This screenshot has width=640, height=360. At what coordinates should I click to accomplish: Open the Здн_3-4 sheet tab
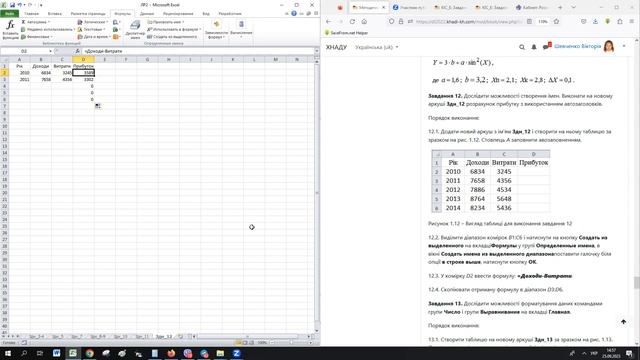37,337
